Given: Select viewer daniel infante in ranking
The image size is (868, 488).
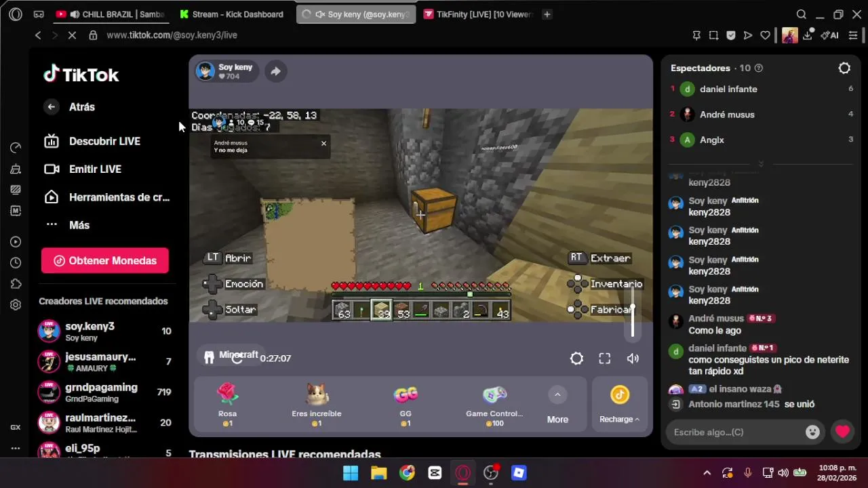Looking at the screenshot, I should [761, 89].
